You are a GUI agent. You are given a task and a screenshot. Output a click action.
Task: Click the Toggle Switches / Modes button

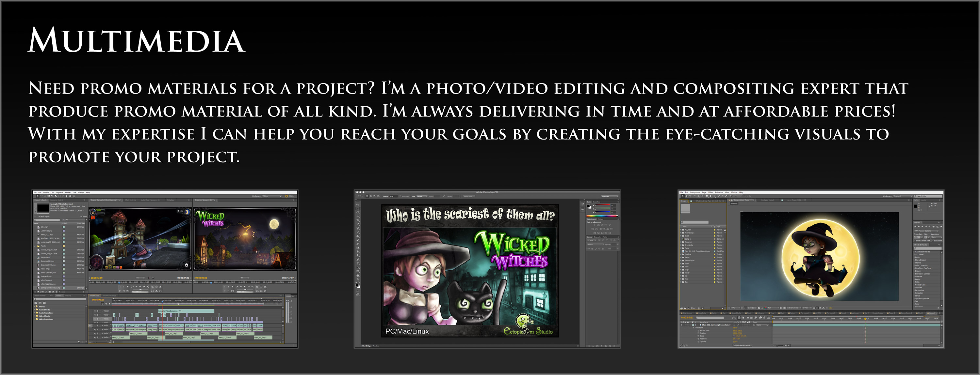pos(742,346)
